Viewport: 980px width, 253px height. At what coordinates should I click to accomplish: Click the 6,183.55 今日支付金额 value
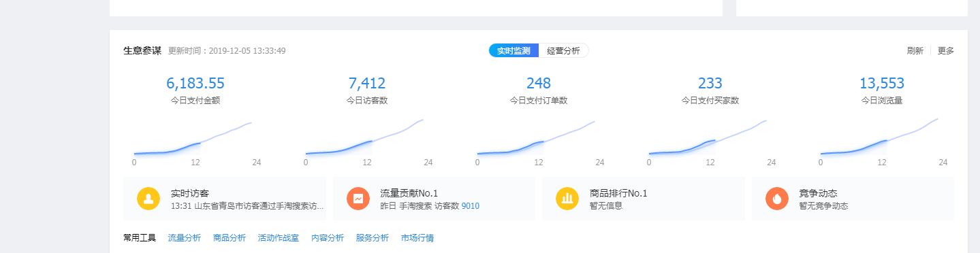point(195,84)
